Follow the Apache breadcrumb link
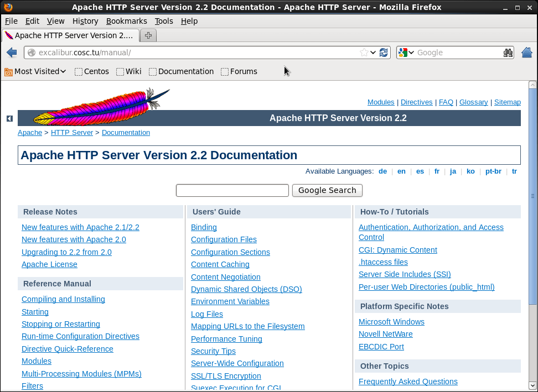The image size is (538, 392). (30, 133)
